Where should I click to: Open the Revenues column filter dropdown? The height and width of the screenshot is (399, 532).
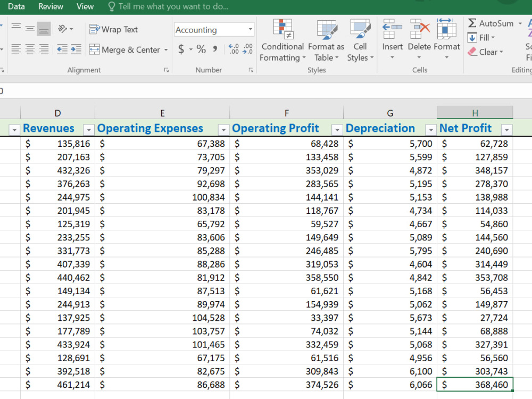(x=88, y=130)
